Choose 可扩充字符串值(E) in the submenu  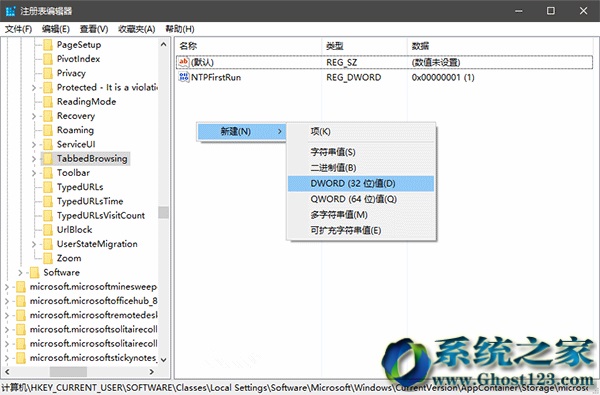[x=361, y=230]
